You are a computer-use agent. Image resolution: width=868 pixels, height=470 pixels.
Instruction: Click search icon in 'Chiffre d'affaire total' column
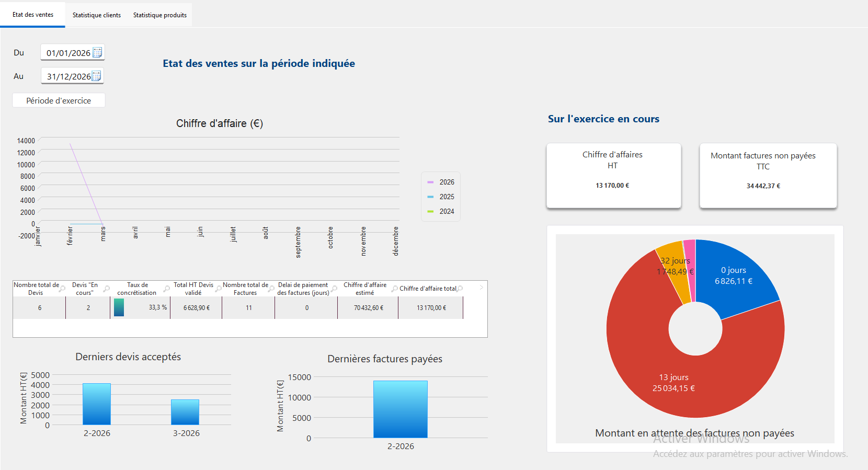point(460,289)
